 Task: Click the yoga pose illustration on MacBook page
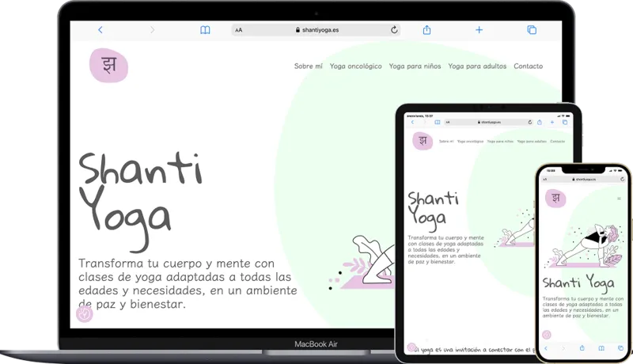pyautogui.click(x=362, y=261)
